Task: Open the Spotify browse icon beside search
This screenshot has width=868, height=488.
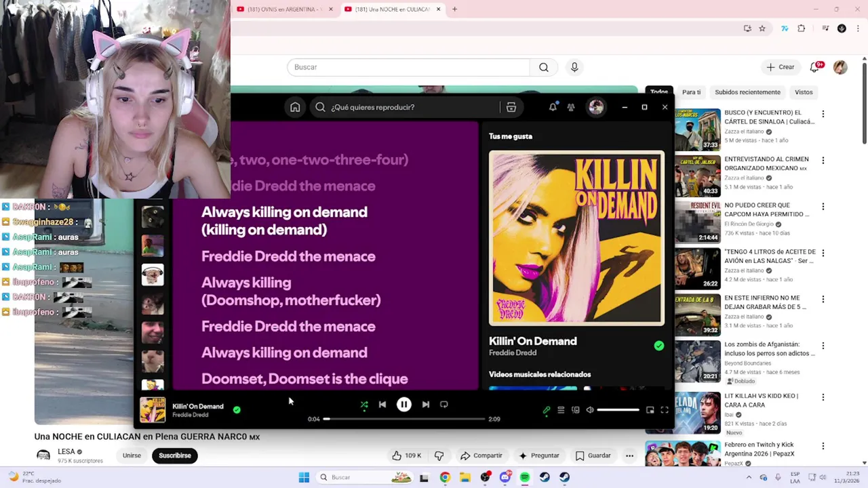Action: pos(511,107)
